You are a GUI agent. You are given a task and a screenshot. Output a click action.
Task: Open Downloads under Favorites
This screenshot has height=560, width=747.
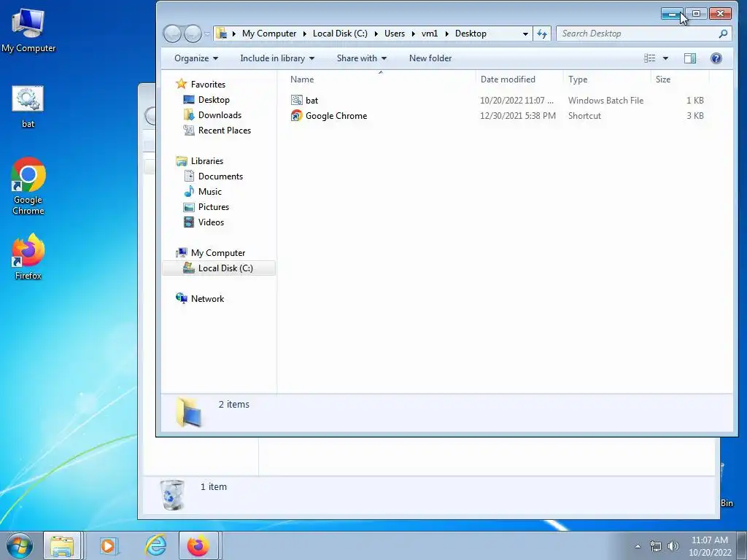[x=220, y=114]
